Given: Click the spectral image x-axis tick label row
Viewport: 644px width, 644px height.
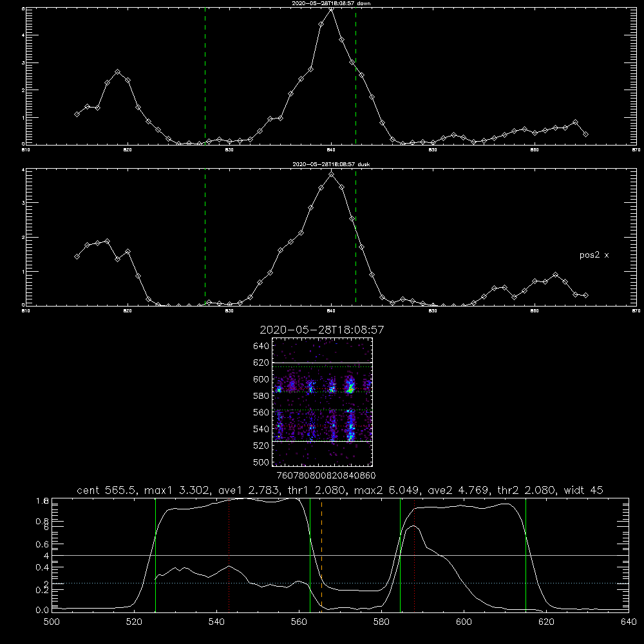Looking at the screenshot, I should [326, 475].
